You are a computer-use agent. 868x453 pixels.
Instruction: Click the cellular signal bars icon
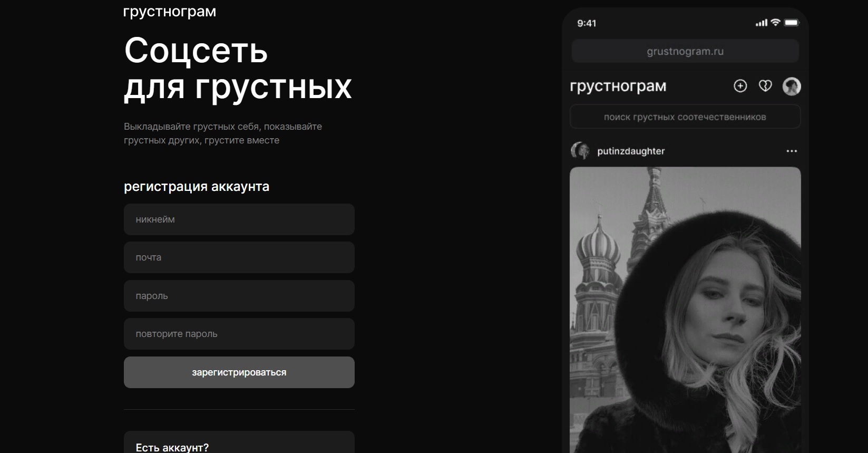pyautogui.click(x=761, y=23)
